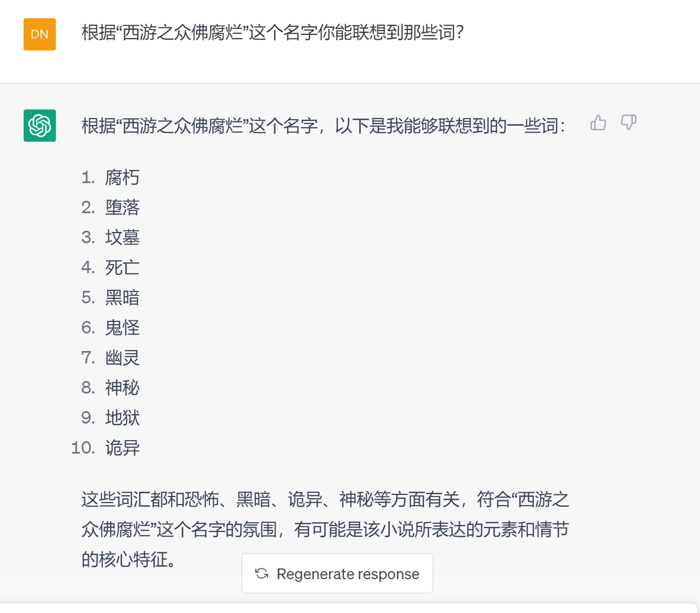The image size is (700, 613).
Task: Click list item 3 “坟墓”
Action: pyautogui.click(x=122, y=237)
